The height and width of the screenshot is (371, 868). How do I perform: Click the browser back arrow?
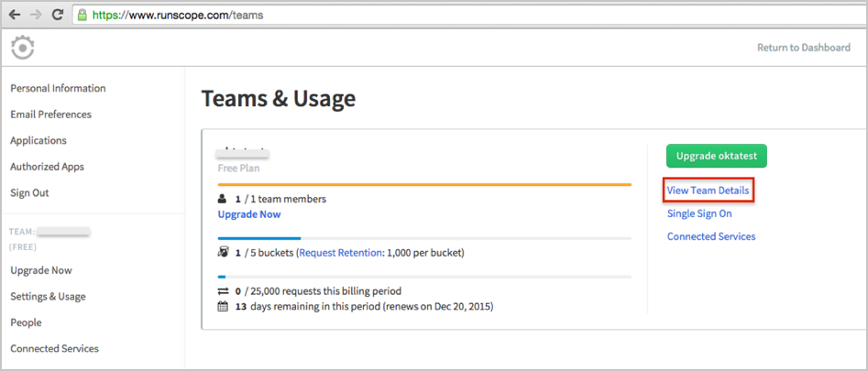click(15, 16)
